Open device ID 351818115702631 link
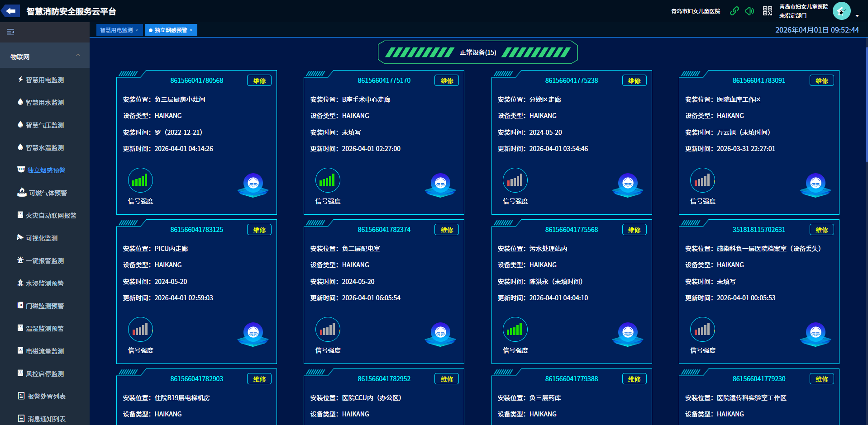This screenshot has width=868, height=425. 758,230
